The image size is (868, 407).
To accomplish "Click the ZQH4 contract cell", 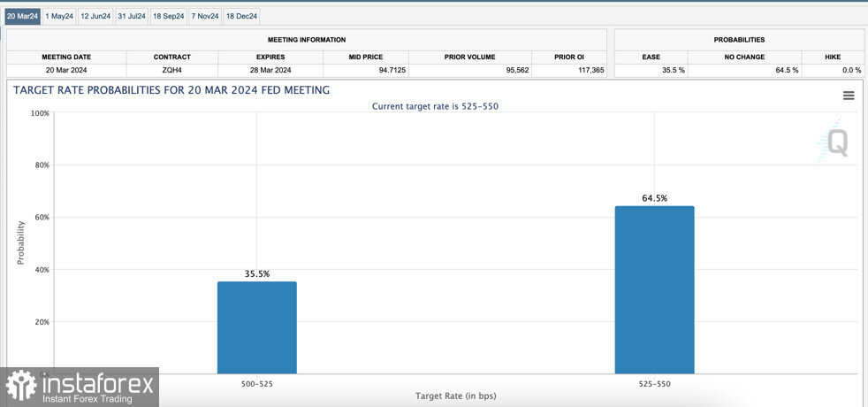I will pos(172,70).
